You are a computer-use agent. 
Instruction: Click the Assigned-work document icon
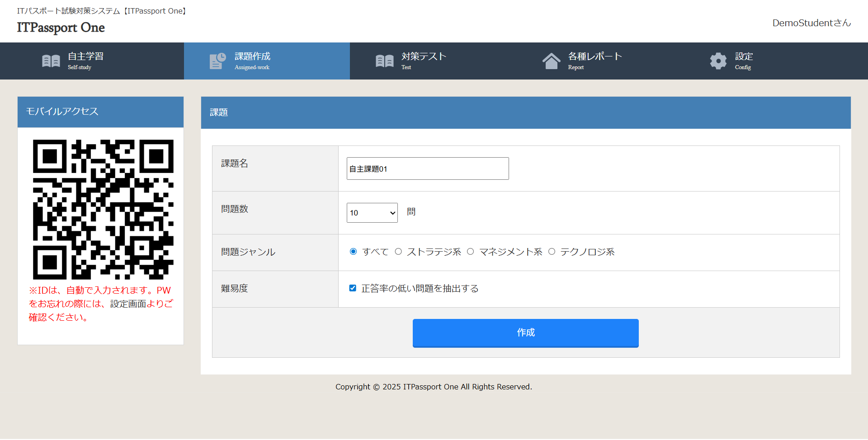point(217,61)
